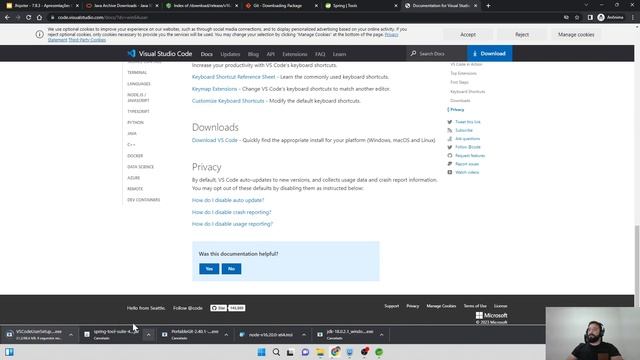Screen dimensions: 640x360
Task: Click the Manage cookies button
Action: click(x=576, y=35)
